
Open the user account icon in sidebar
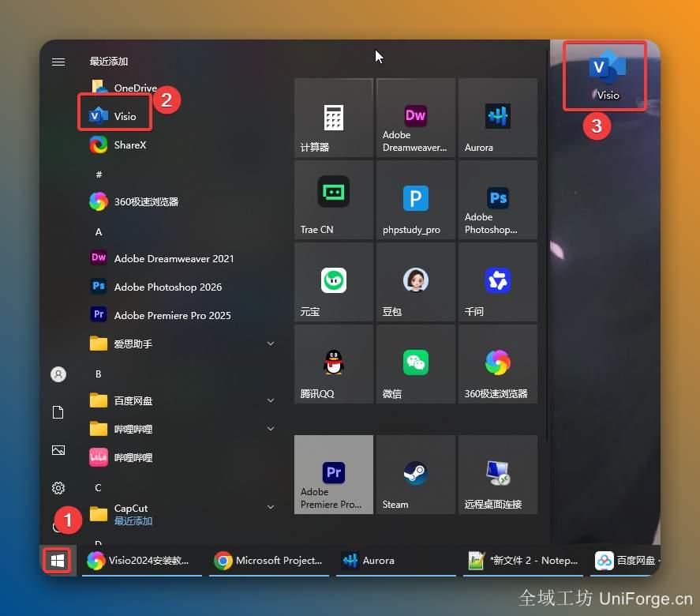[58, 374]
